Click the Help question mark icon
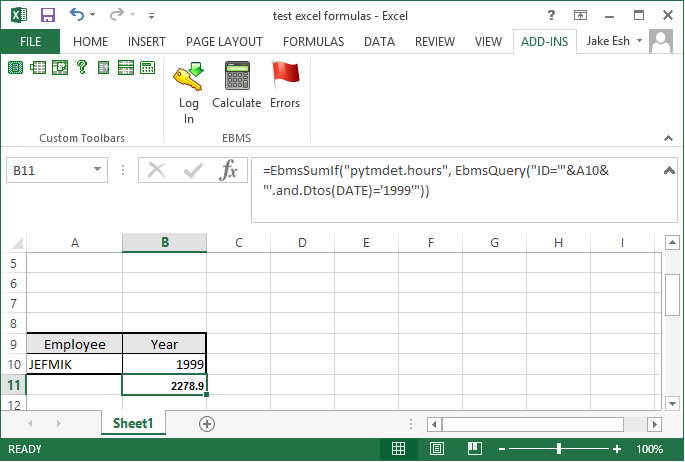This screenshot has height=462, width=685. click(x=551, y=16)
